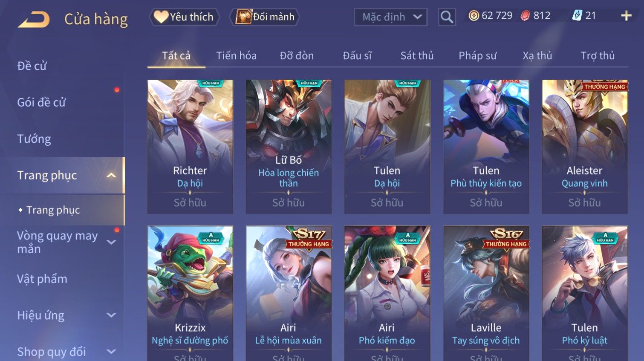Collapse the Trang phục sidebar section

111,175
